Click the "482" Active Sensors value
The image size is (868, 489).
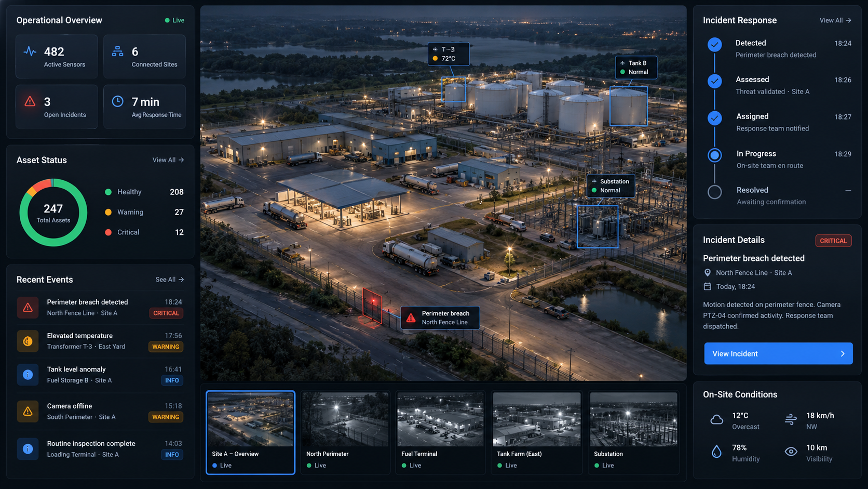pyautogui.click(x=54, y=51)
